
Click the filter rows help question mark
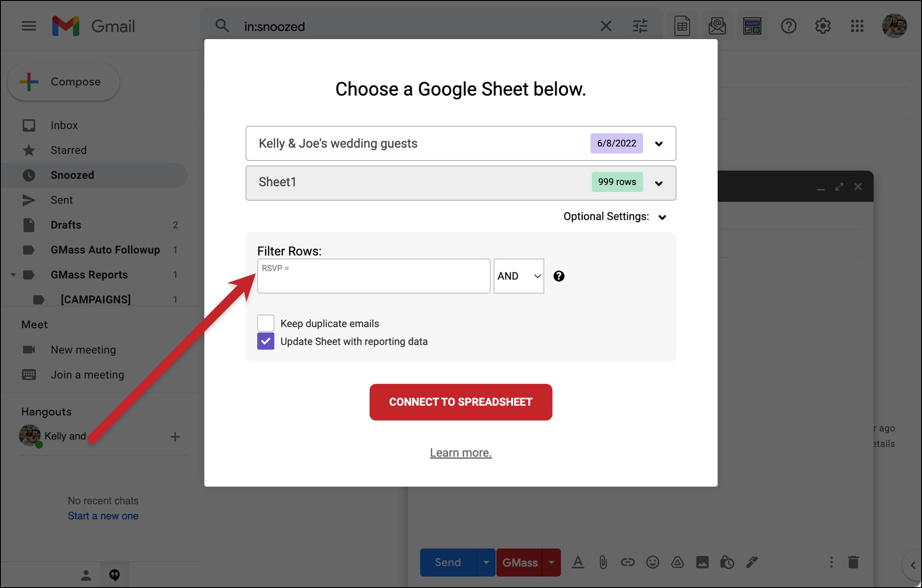pos(559,276)
